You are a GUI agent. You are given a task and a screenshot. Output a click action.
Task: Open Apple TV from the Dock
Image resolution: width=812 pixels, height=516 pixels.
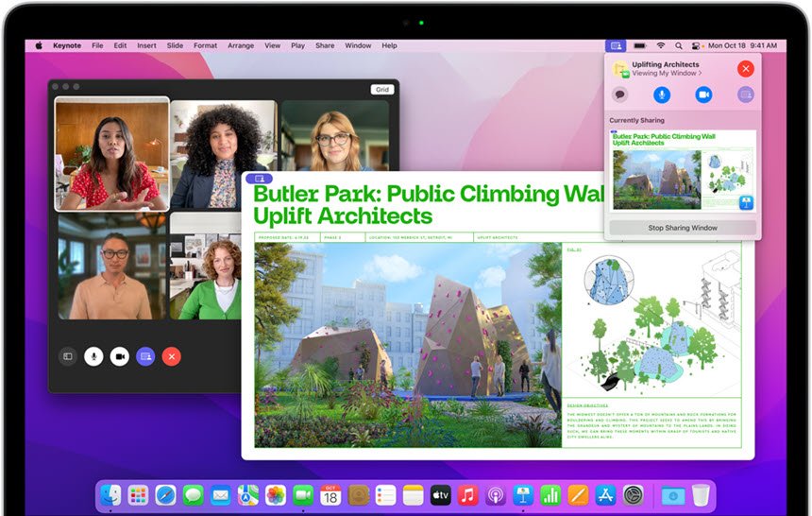click(441, 496)
